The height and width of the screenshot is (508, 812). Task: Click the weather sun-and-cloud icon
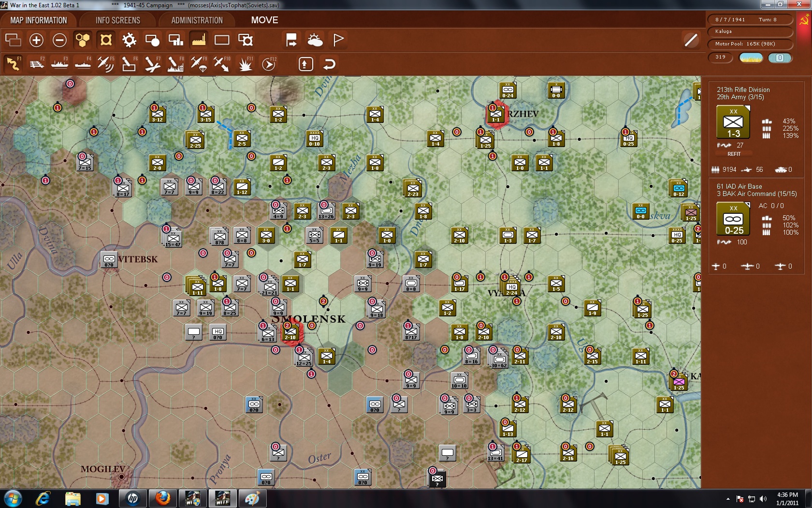(x=315, y=40)
